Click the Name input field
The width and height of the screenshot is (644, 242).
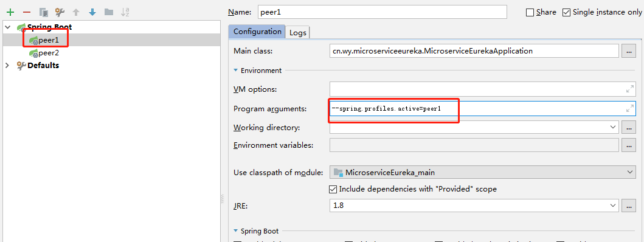[x=382, y=12]
